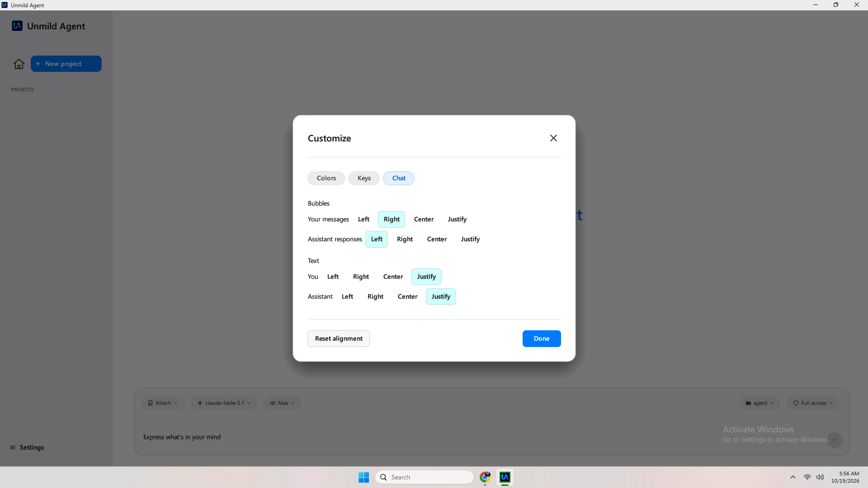Select the Chat tab
Viewport: 868px width, 488px height.
coord(399,178)
